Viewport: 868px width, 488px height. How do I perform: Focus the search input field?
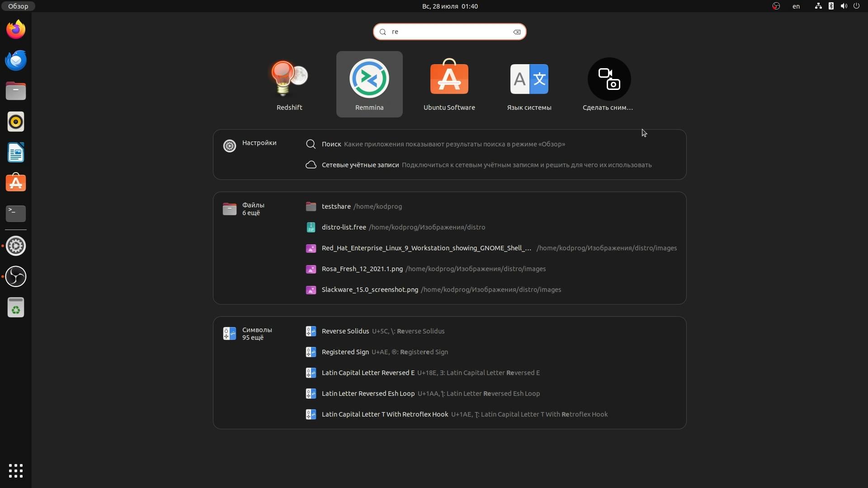pyautogui.click(x=449, y=32)
